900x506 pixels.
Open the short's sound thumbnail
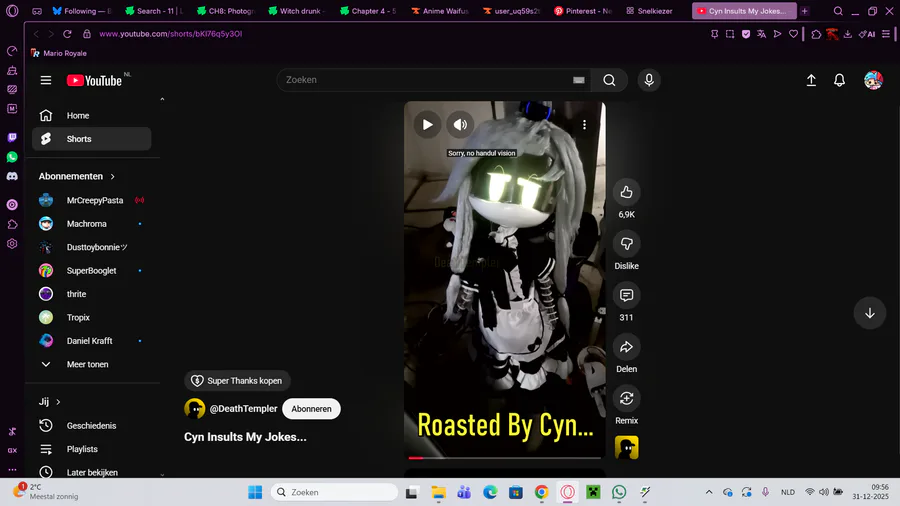[x=626, y=447]
